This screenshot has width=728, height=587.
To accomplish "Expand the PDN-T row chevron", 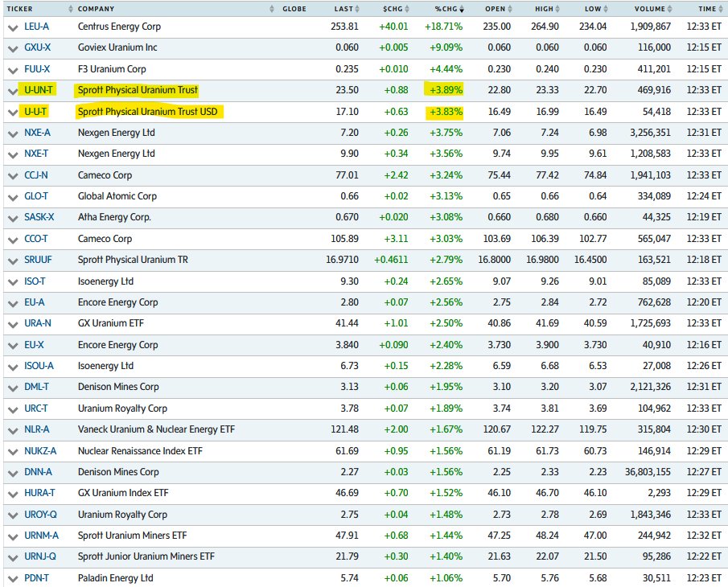I will (13, 579).
